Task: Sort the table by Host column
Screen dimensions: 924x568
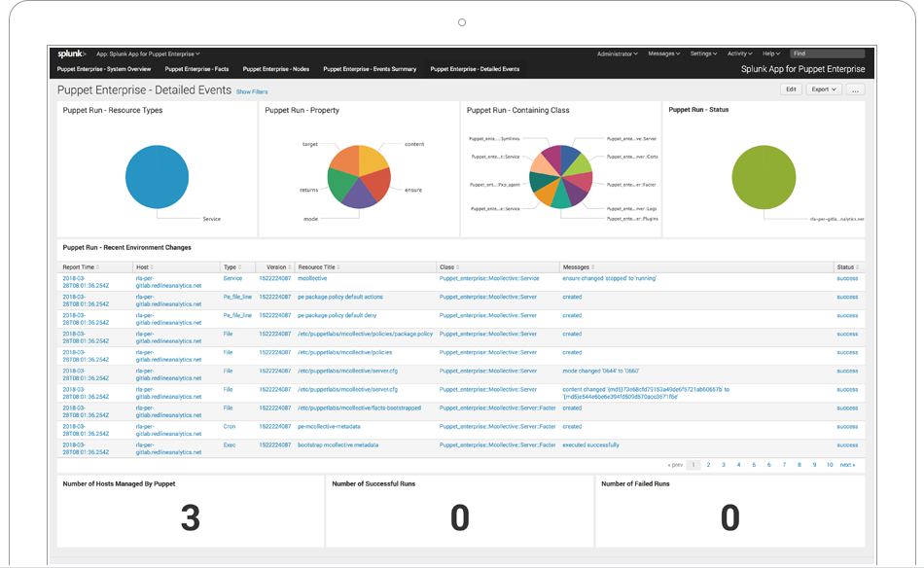Action: [x=145, y=267]
